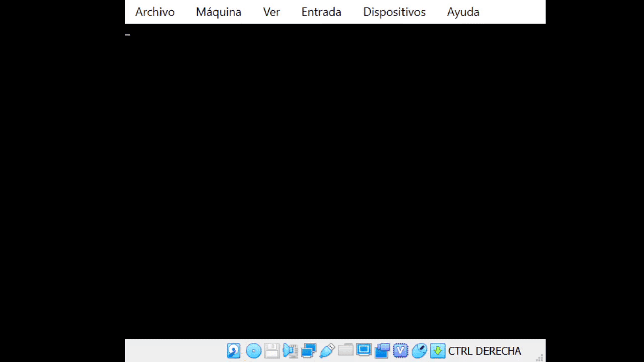Open the display monitor indicator icon
This screenshot has height=362, width=644.
(364, 350)
